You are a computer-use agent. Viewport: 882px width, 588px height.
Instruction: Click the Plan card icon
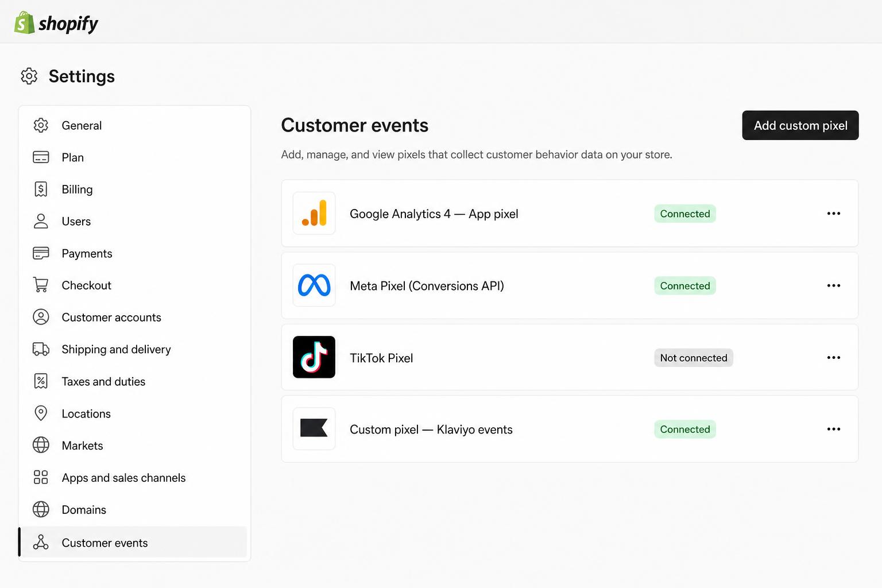point(41,157)
